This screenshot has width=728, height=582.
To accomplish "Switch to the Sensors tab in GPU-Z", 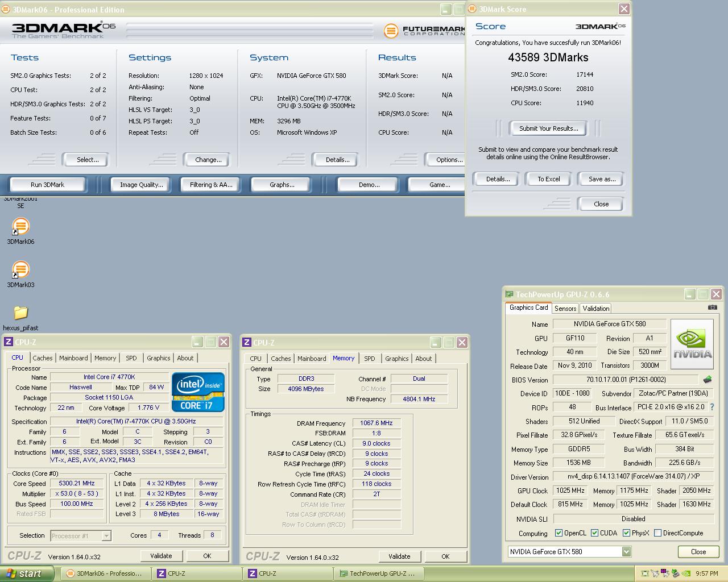I will (x=565, y=309).
